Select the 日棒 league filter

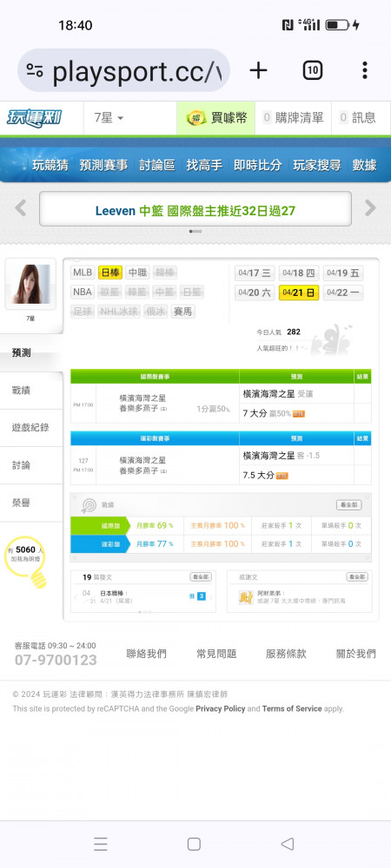pyautogui.click(x=110, y=273)
